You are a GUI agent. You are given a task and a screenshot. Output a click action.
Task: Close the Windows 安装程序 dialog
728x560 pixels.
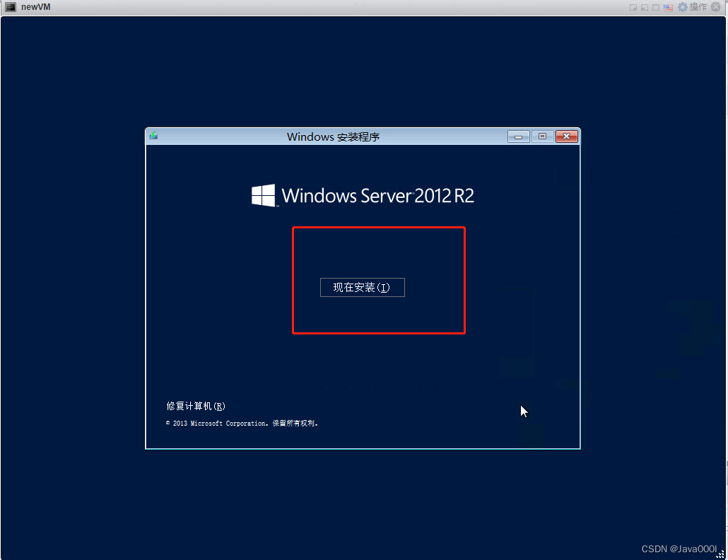[566, 136]
